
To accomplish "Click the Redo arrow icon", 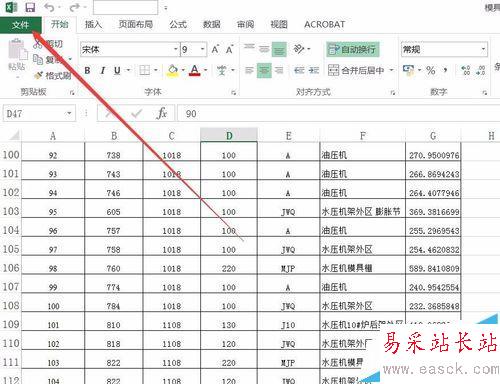I will 75,7.
